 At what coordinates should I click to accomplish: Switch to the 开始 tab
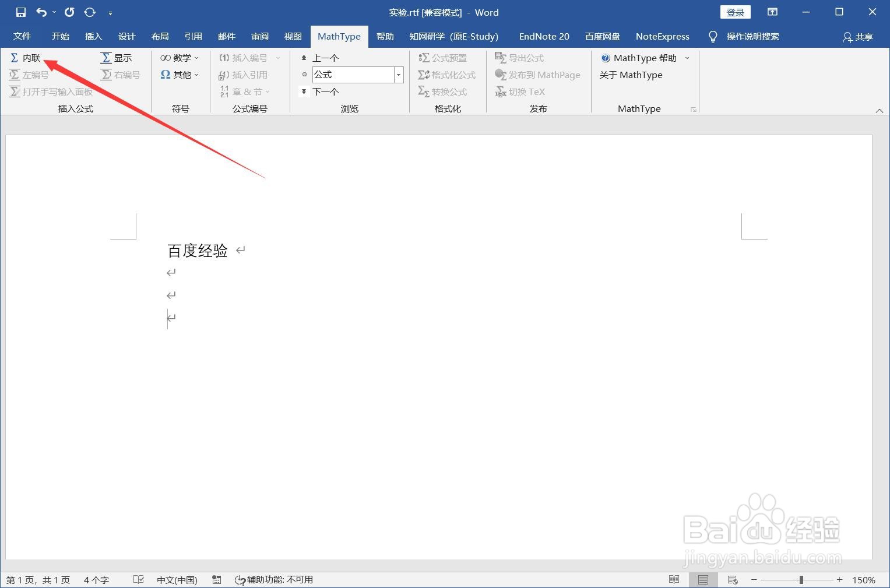pyautogui.click(x=60, y=36)
